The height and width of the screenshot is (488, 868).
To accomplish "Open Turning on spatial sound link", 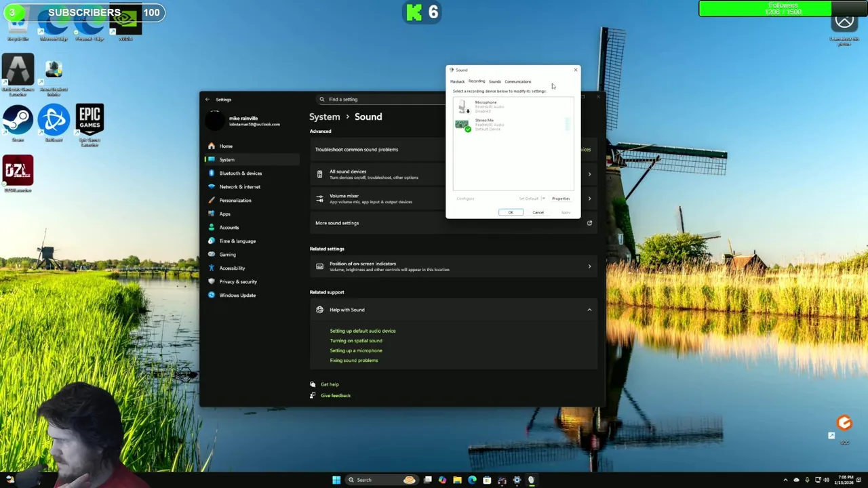I will pos(356,340).
